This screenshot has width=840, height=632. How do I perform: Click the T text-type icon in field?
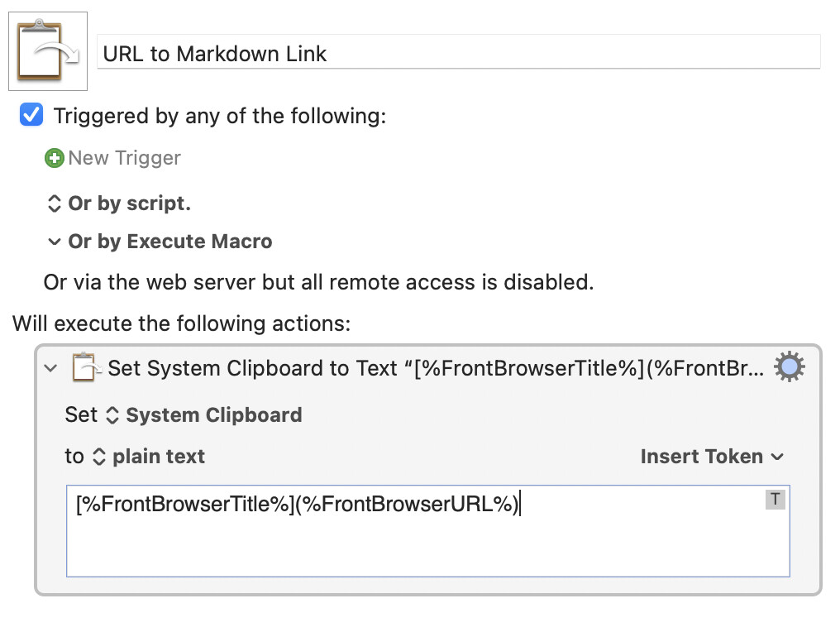(775, 500)
